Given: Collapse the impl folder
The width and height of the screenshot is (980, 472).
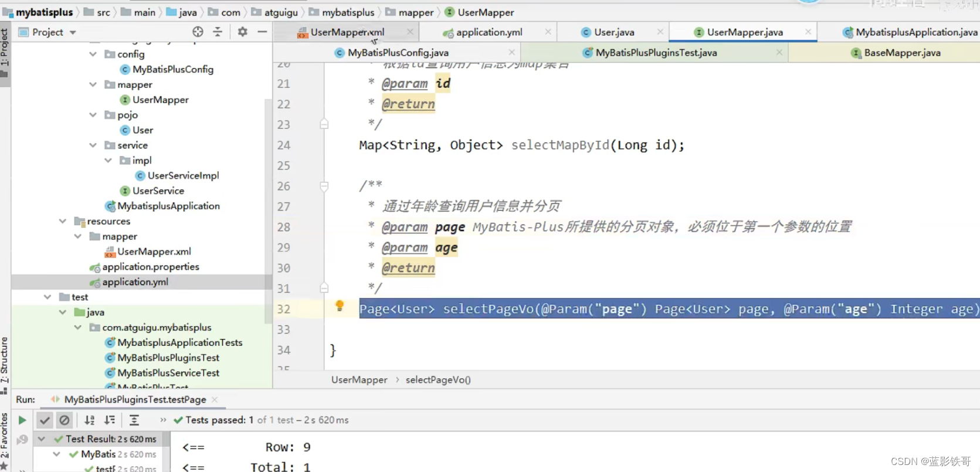Looking at the screenshot, I should coord(108,160).
